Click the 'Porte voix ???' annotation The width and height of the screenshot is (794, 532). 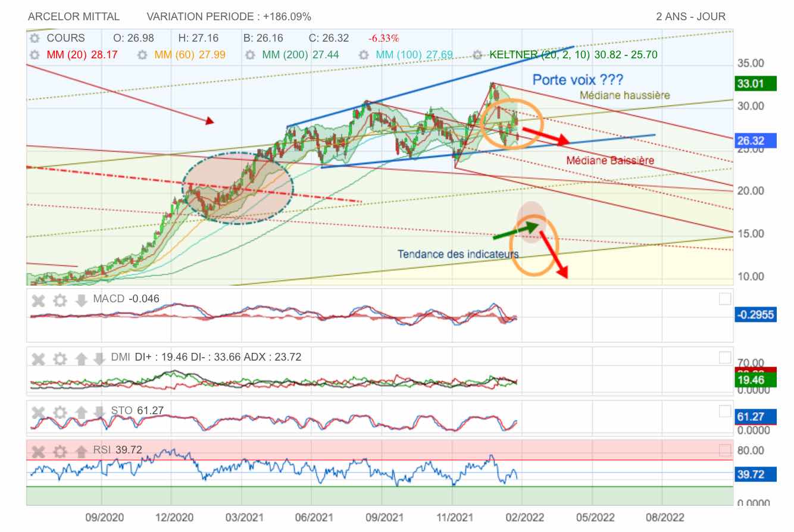(577, 79)
